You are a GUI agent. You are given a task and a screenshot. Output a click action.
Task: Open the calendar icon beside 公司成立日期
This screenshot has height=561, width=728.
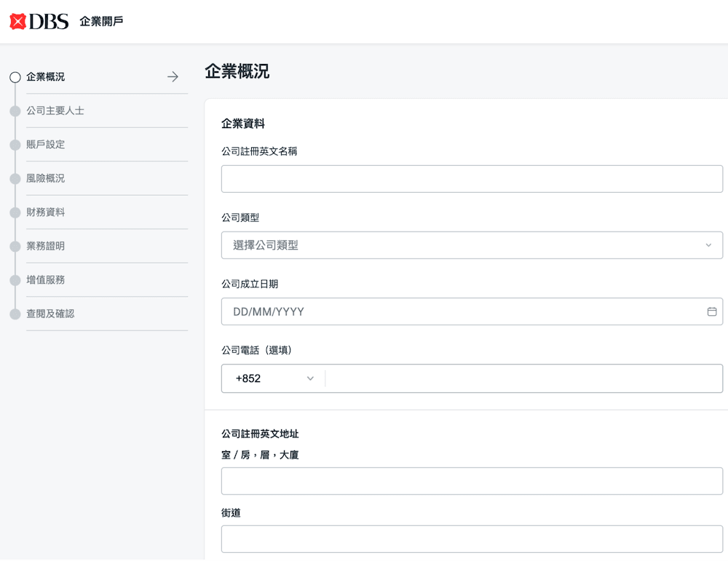711,311
